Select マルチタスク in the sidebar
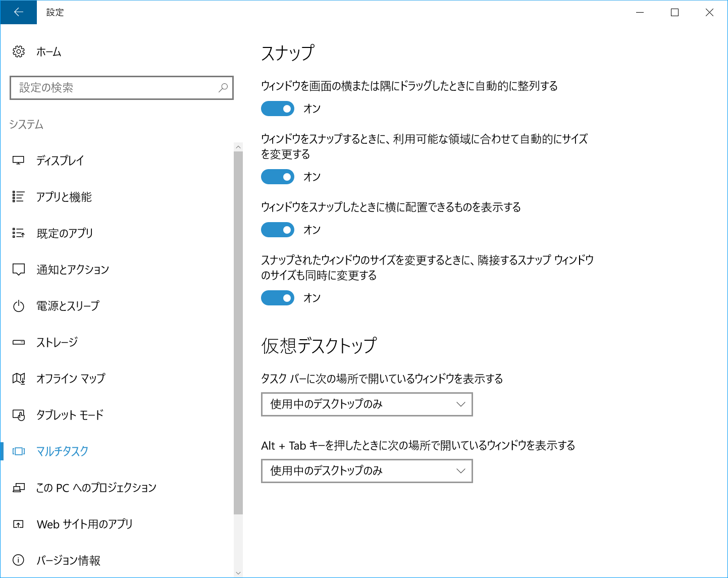Viewport: 728px width, 578px height. coord(62,451)
